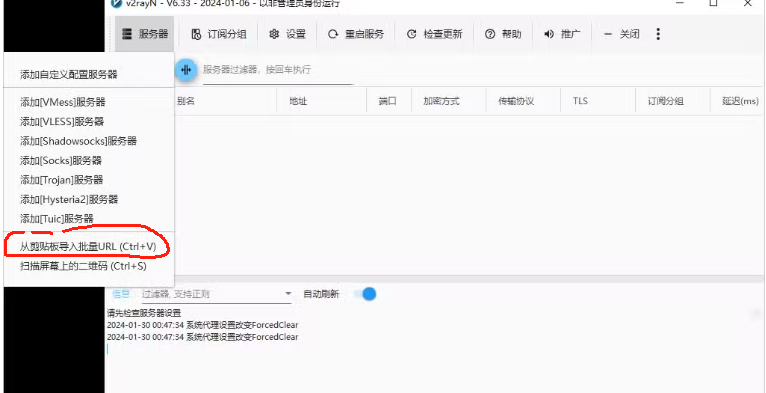Click the v2rayN logo icon in title bar
Viewport: 766px width, 393px height.
[x=116, y=3]
